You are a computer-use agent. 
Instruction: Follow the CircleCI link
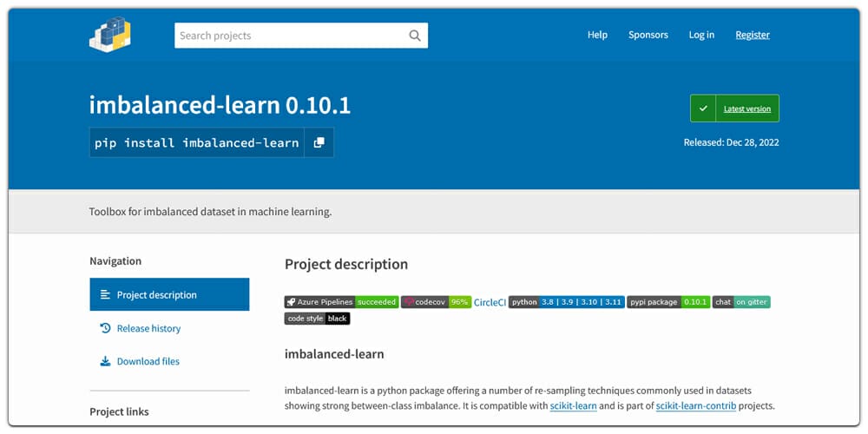pos(490,302)
